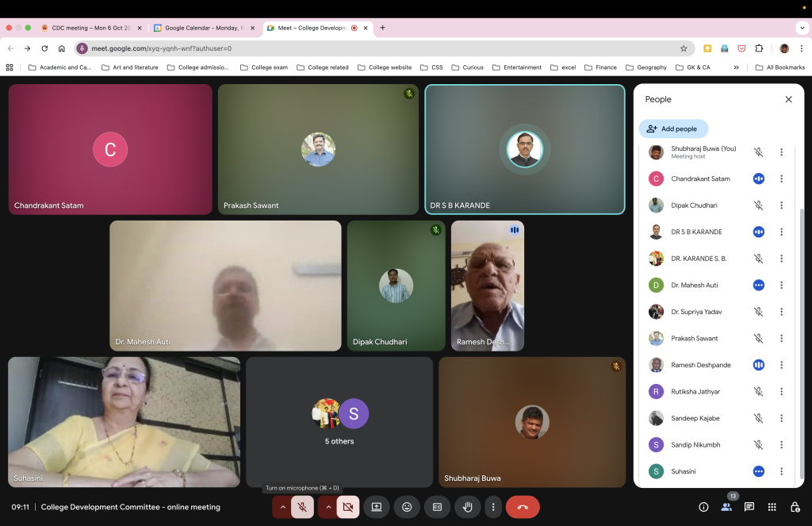The width and height of the screenshot is (812, 526).
Task: Open the chat panel icon
Action: [749, 507]
